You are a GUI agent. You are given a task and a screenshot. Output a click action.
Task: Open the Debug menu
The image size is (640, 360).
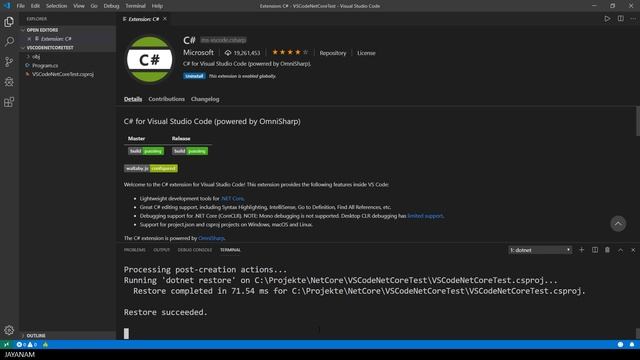pyautogui.click(x=111, y=6)
